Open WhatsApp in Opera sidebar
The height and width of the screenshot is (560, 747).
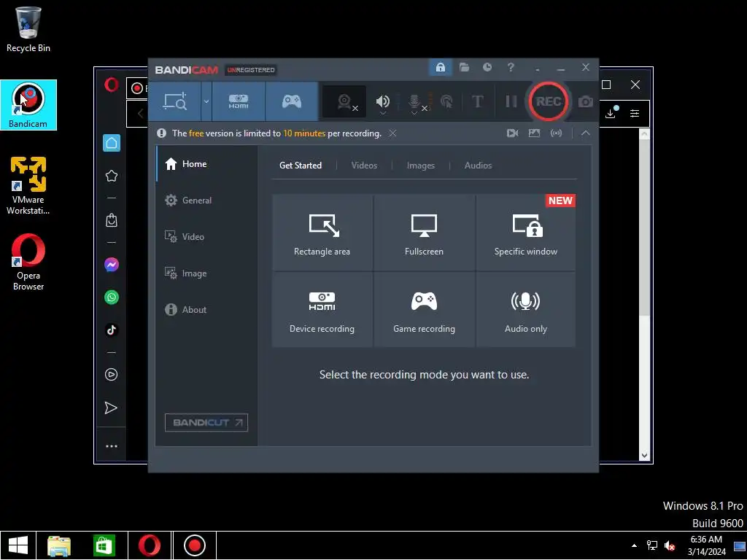point(112,297)
